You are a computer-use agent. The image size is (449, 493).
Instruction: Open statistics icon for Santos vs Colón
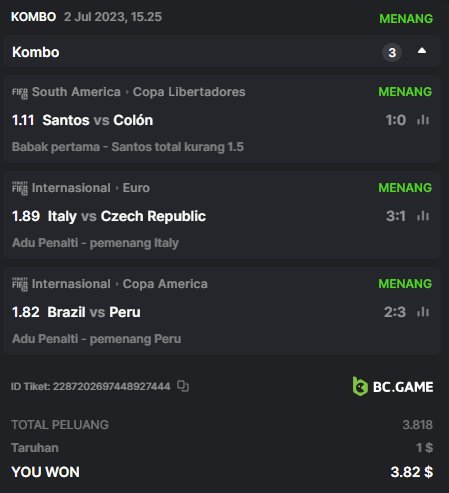(x=423, y=120)
